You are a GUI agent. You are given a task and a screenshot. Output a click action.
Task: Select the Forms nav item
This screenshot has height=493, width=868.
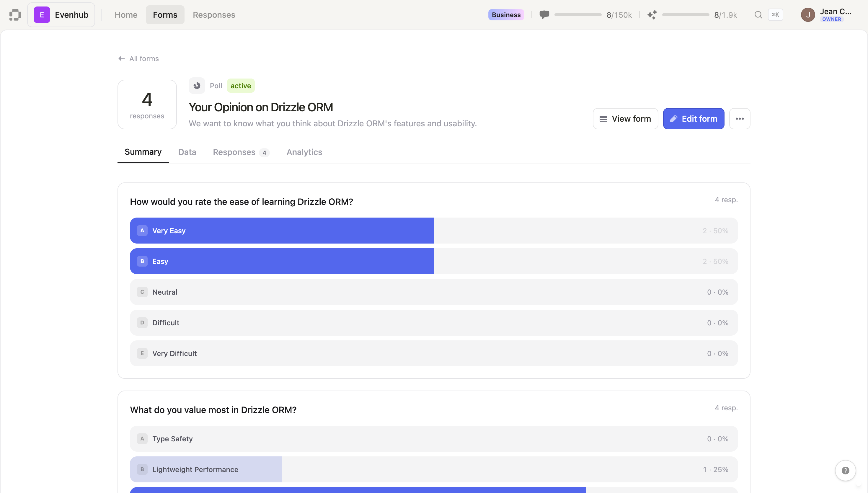[x=165, y=15]
